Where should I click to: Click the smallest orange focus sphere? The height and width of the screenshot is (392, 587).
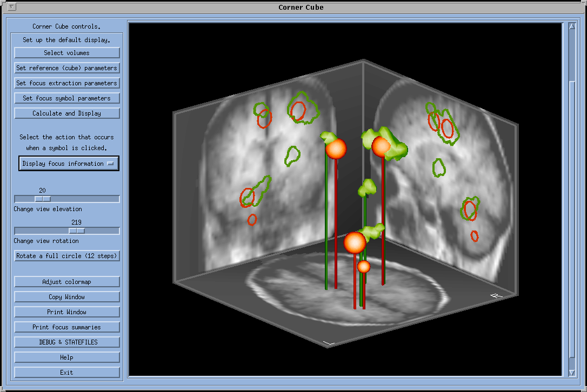point(364,266)
